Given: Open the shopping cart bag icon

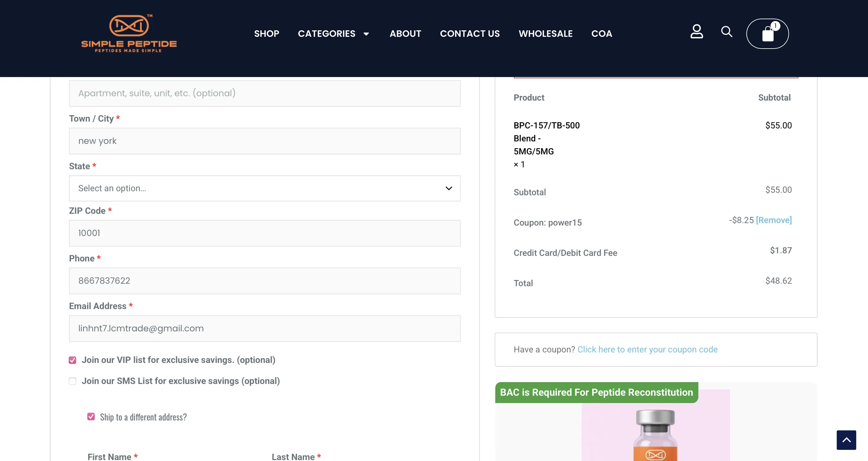Looking at the screenshot, I should click(768, 34).
